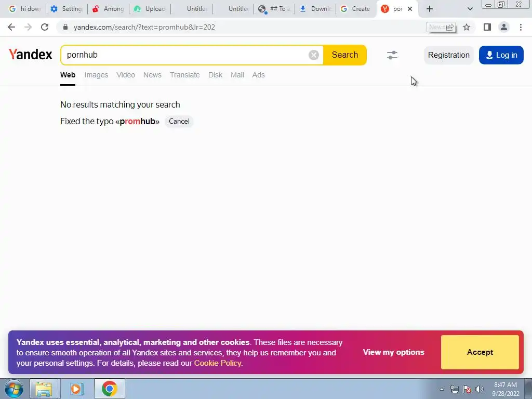Select the Images search category
Screen dimensions: 532x399
coord(96,75)
